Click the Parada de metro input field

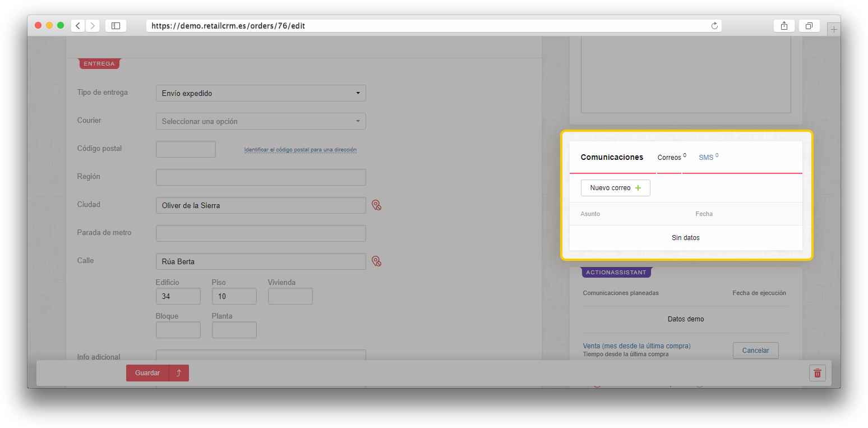(x=261, y=233)
